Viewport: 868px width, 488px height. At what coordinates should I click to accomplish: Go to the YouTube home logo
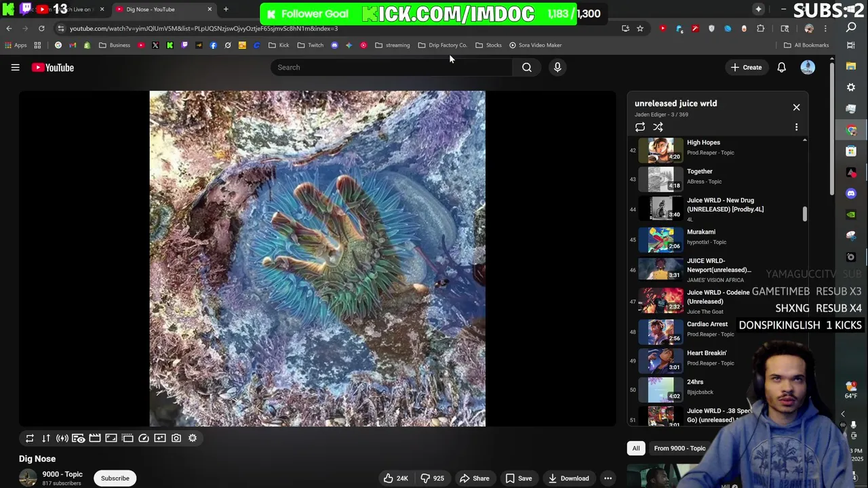52,67
